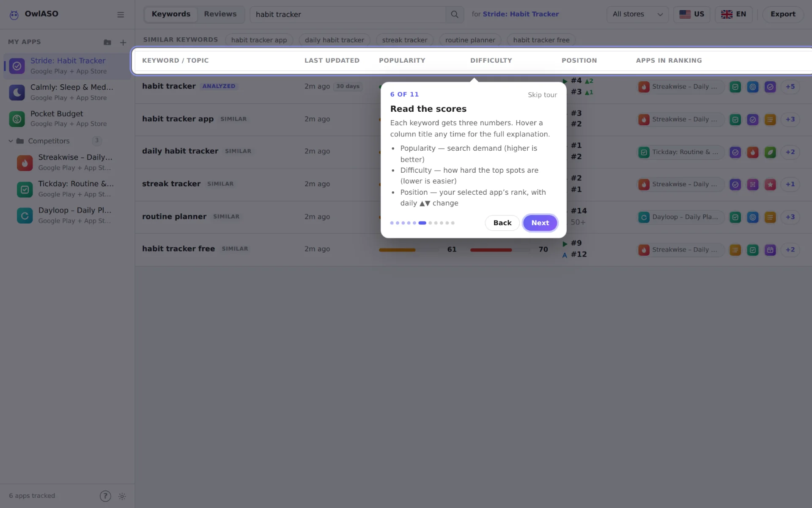The width and height of the screenshot is (812, 508).
Task: Click the 30 days badge on habit tracker
Action: point(348,86)
